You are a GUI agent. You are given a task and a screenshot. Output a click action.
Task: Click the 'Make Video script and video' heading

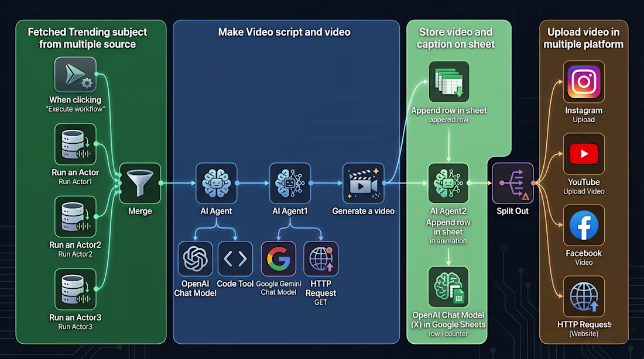284,32
